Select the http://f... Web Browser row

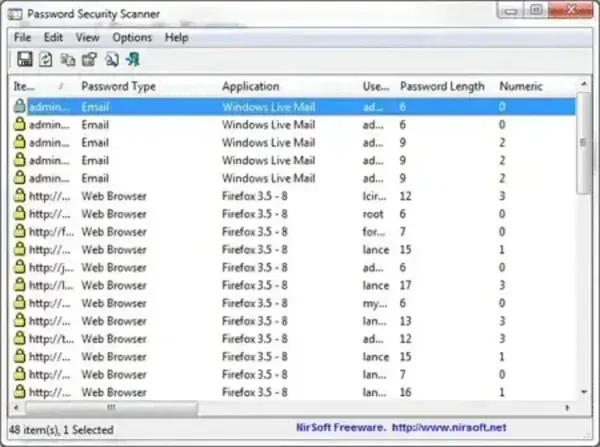pyautogui.click(x=293, y=232)
